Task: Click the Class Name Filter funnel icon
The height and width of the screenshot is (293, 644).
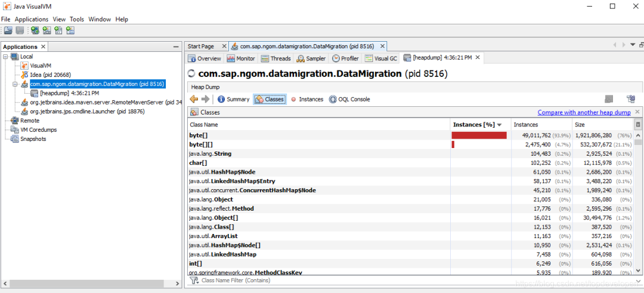Action: tap(194, 280)
